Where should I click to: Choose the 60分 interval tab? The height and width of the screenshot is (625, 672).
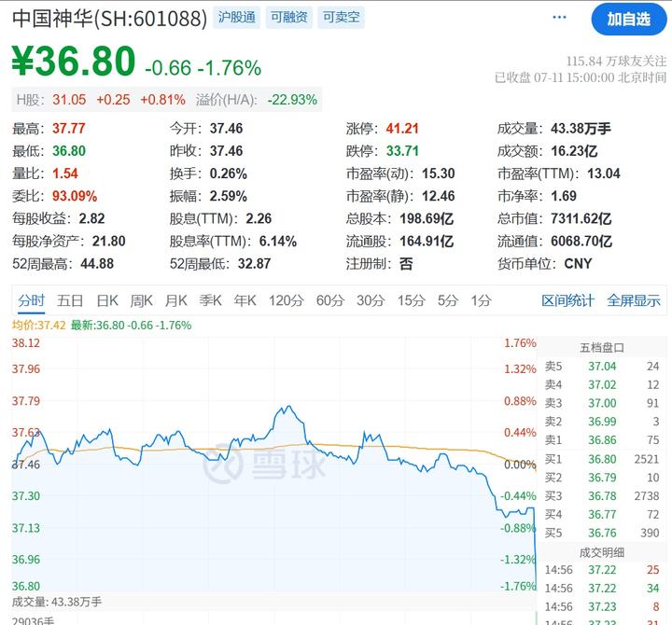330,300
